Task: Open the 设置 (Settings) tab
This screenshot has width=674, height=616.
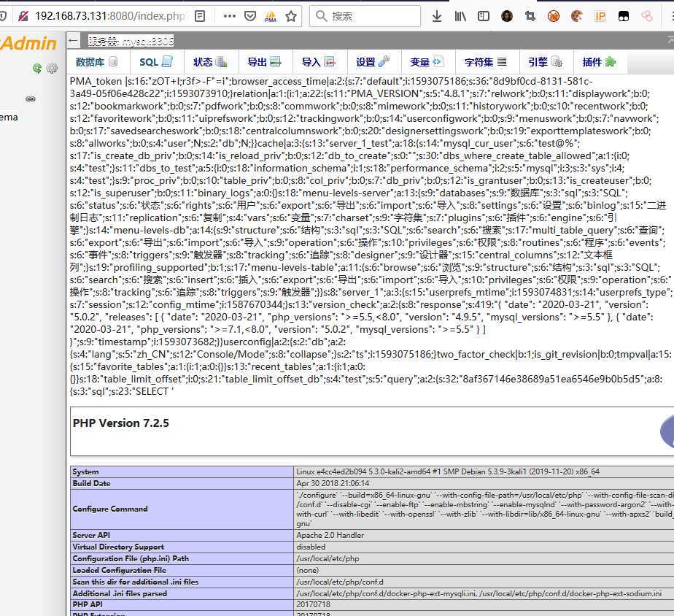Action: click(x=373, y=62)
